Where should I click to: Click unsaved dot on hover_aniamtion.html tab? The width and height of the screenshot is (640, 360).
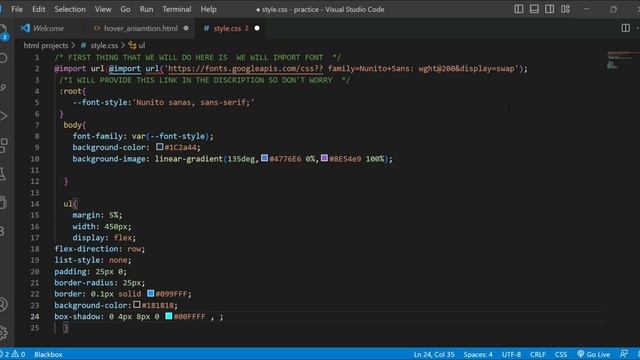tap(186, 28)
